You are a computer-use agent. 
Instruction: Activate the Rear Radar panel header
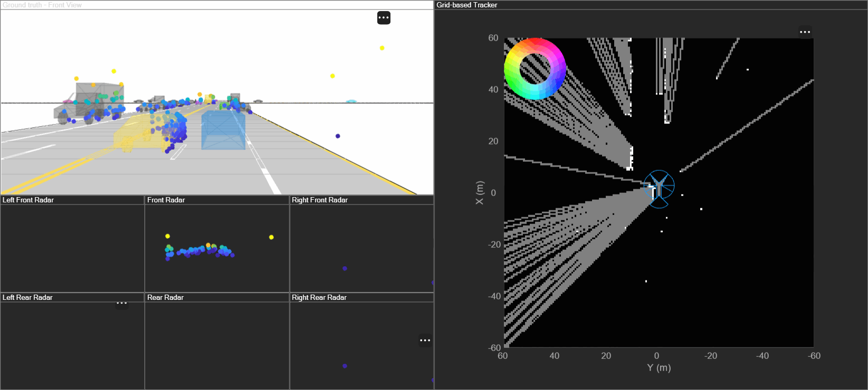pos(166,297)
